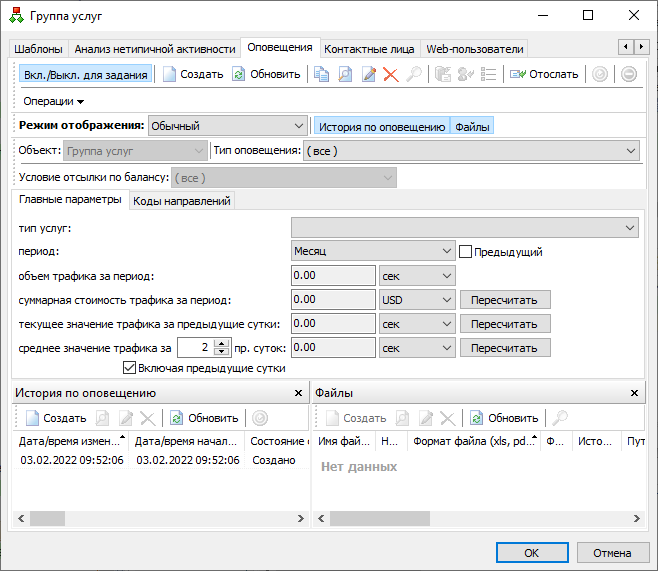Sort by Дата/время измен... column header

point(70,441)
